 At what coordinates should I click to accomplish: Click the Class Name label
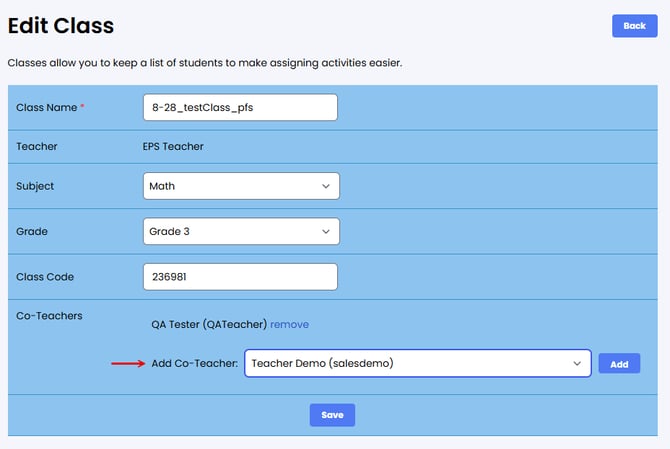[46, 107]
